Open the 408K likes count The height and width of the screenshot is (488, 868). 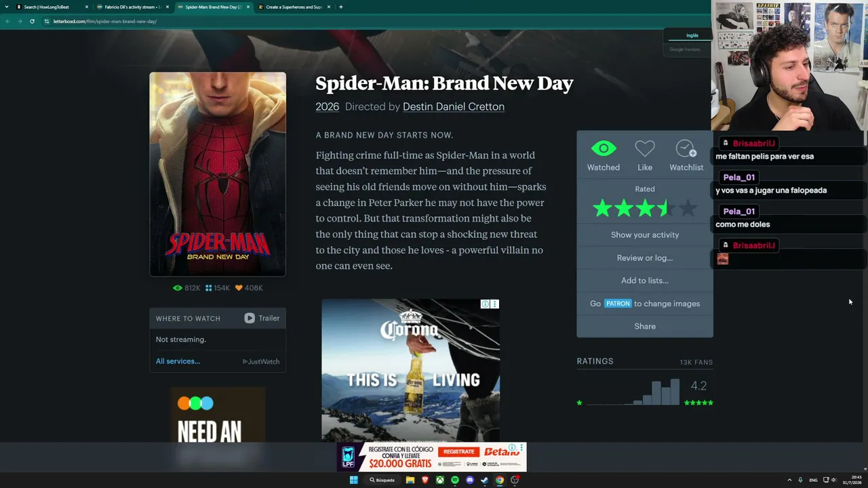click(248, 288)
